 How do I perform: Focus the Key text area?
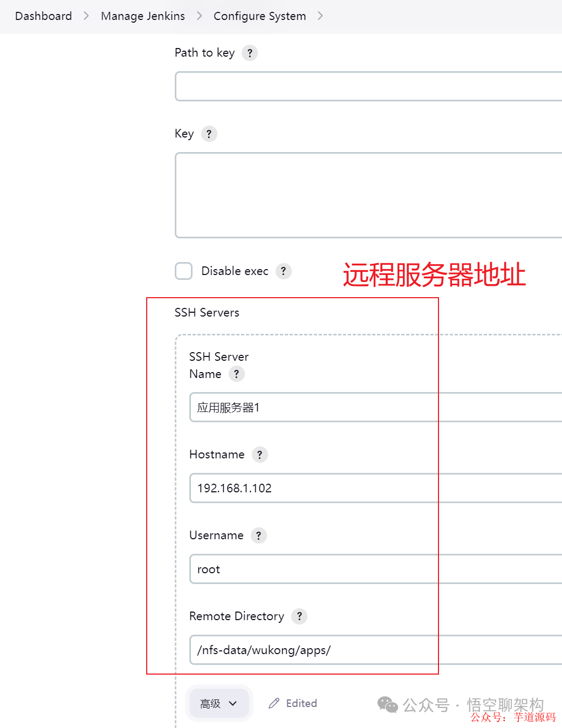(368, 195)
